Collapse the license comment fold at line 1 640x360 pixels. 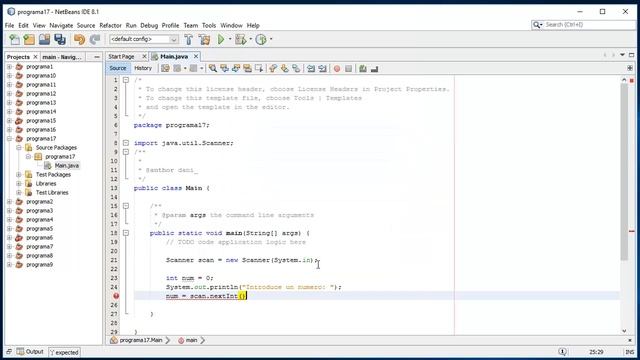pos(126,80)
